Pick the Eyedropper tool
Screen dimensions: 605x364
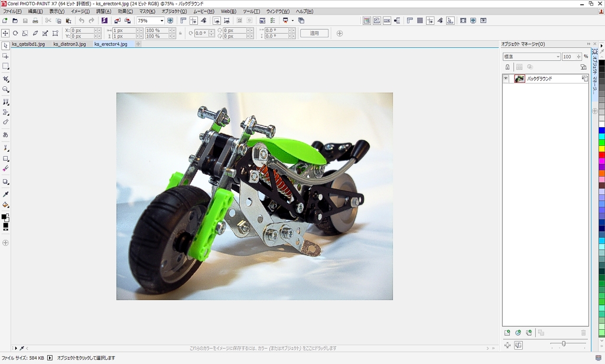coord(6,194)
